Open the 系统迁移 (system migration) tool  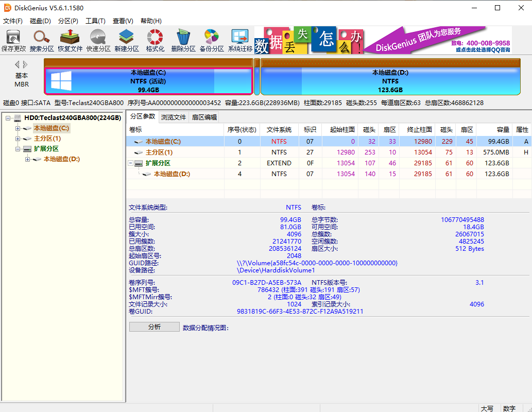click(x=239, y=39)
